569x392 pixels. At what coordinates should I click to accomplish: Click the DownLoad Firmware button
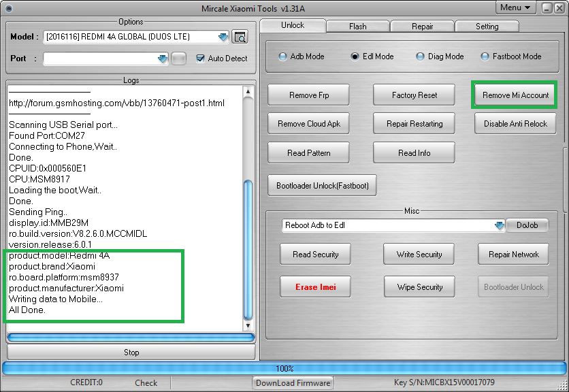pos(293,383)
